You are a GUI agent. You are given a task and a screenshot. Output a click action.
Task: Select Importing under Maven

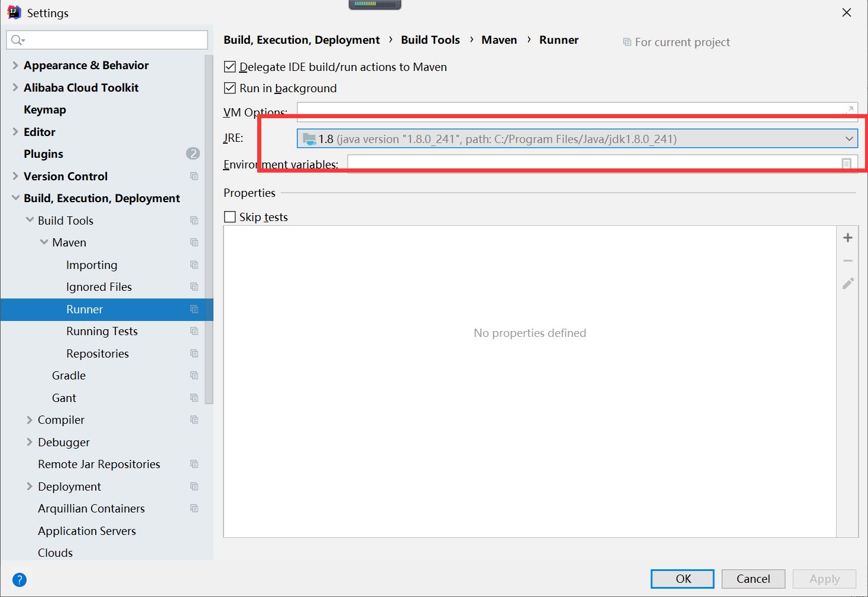[x=92, y=265]
